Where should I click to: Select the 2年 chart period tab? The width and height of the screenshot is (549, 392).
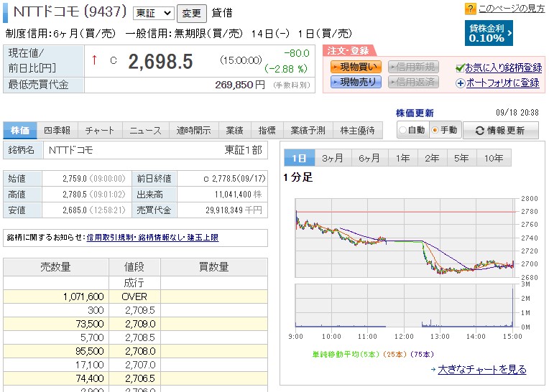[x=433, y=158]
